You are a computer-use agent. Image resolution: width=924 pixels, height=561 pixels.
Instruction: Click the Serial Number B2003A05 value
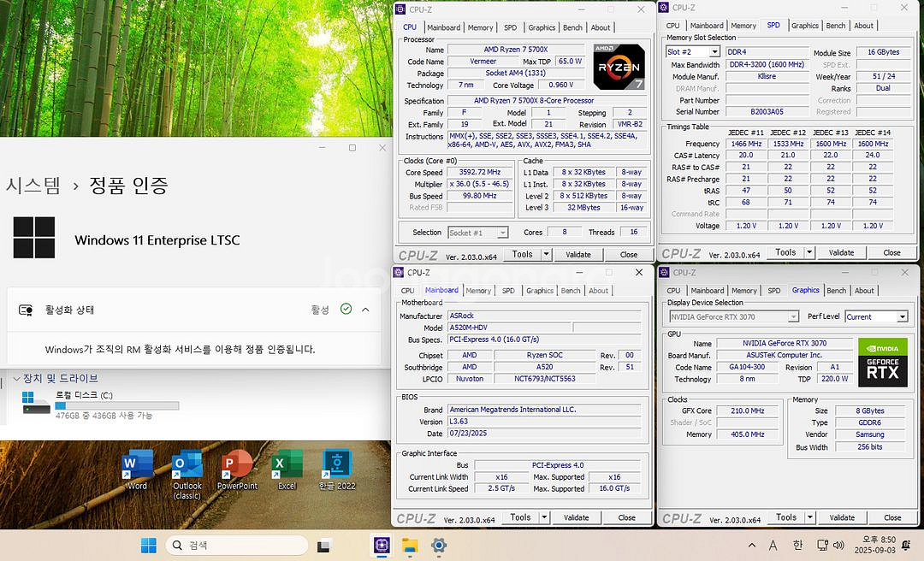pyautogui.click(x=767, y=111)
